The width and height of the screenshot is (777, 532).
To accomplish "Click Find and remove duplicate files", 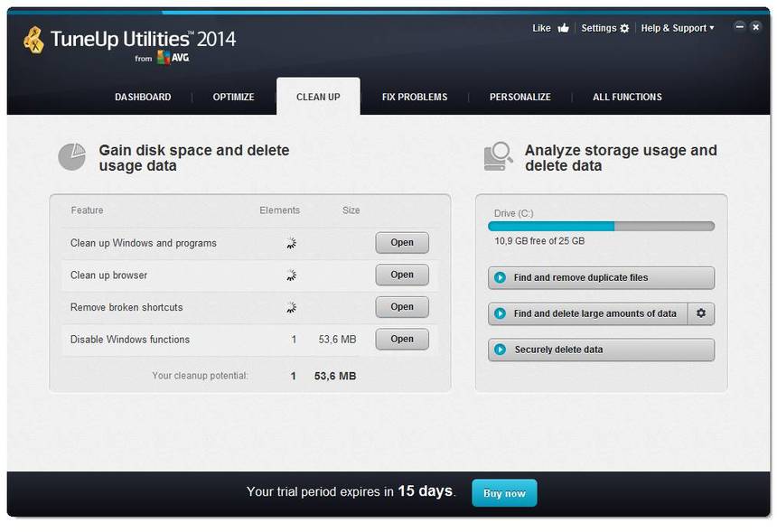I will tap(601, 278).
